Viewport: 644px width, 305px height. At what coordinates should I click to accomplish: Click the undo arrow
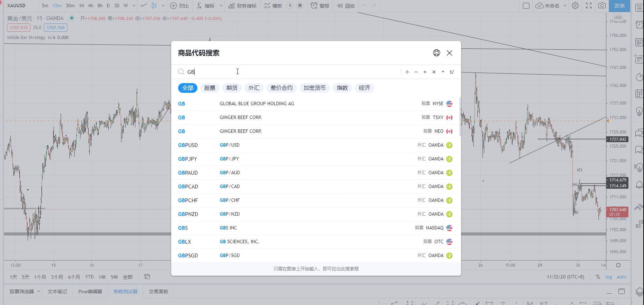pos(364,6)
